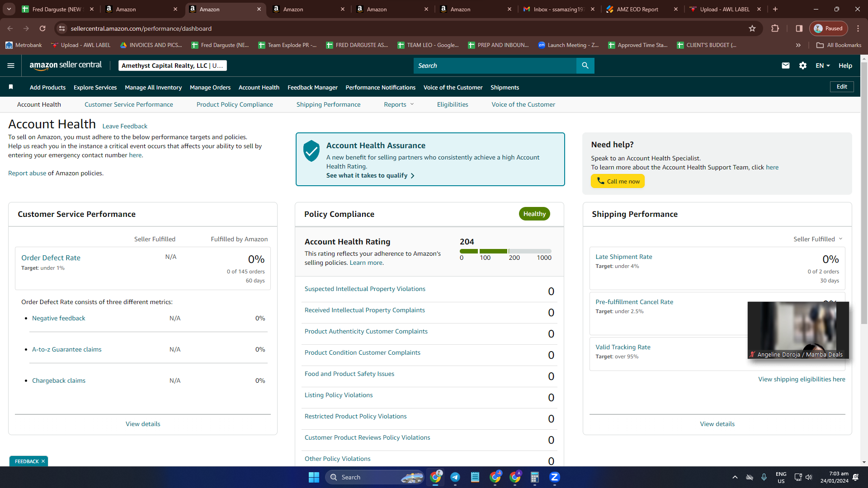The height and width of the screenshot is (488, 868).
Task: Open the Manage All Inventory menu
Action: tap(153, 87)
